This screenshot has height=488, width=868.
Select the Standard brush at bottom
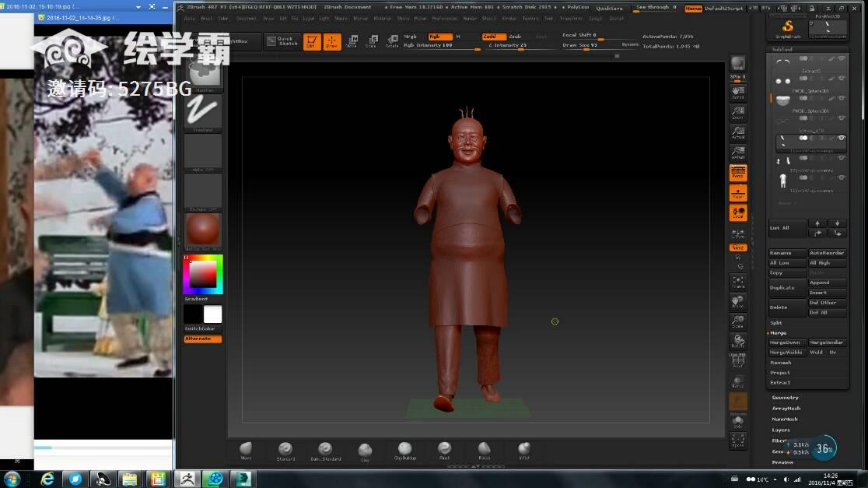(285, 450)
